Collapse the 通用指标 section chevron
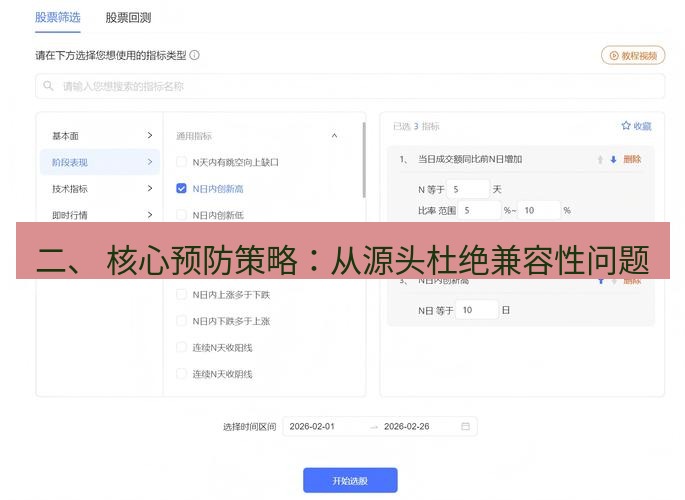The image size is (685, 500). coord(334,136)
